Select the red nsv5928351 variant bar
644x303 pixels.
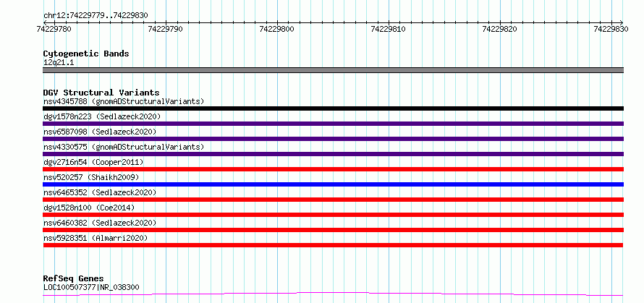[x=333, y=245]
